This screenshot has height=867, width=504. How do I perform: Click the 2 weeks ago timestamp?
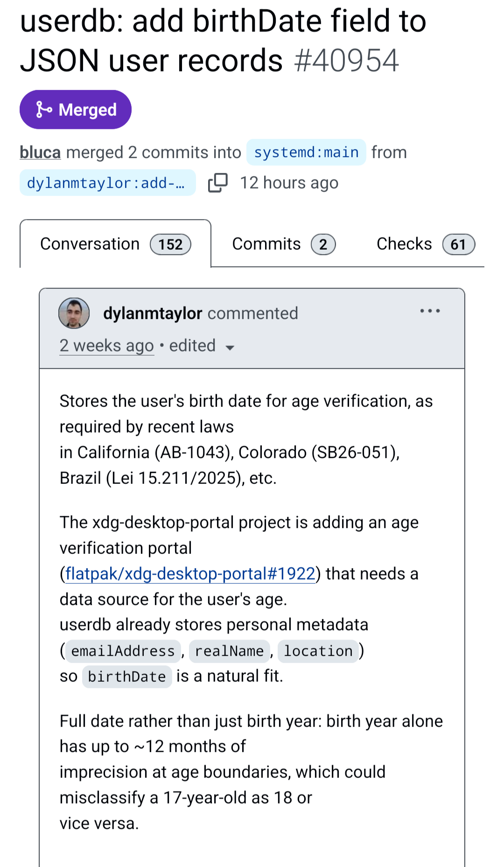click(x=106, y=346)
